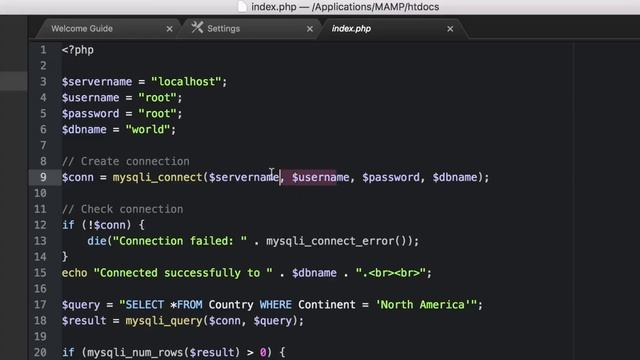Screen dimensions: 640x360
Task: Close the Welcome Guide tab
Action: 169,29
